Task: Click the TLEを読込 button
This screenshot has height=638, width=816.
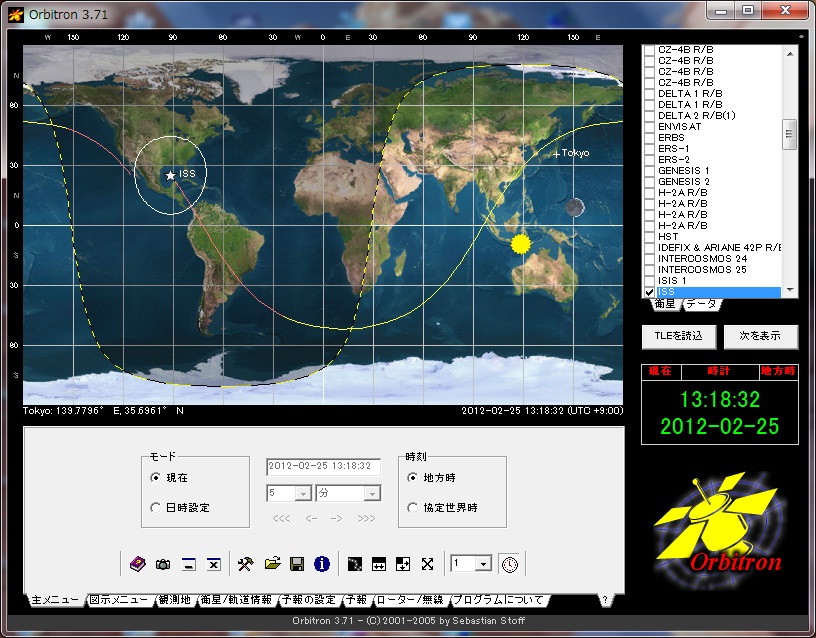Action: coord(679,336)
